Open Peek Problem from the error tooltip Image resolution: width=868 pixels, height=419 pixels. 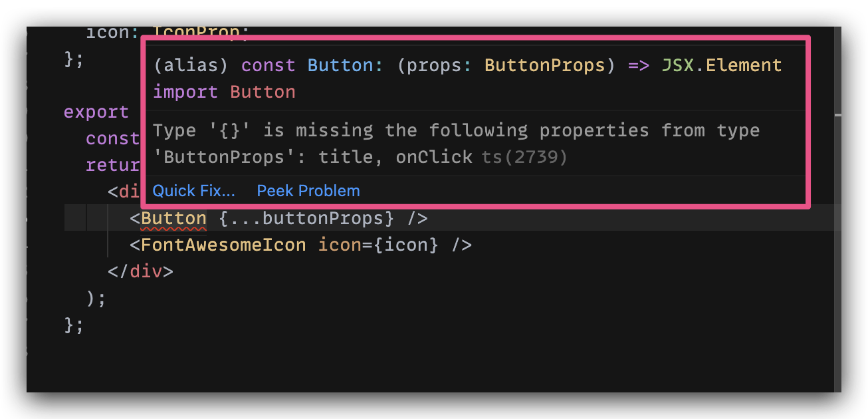(308, 190)
